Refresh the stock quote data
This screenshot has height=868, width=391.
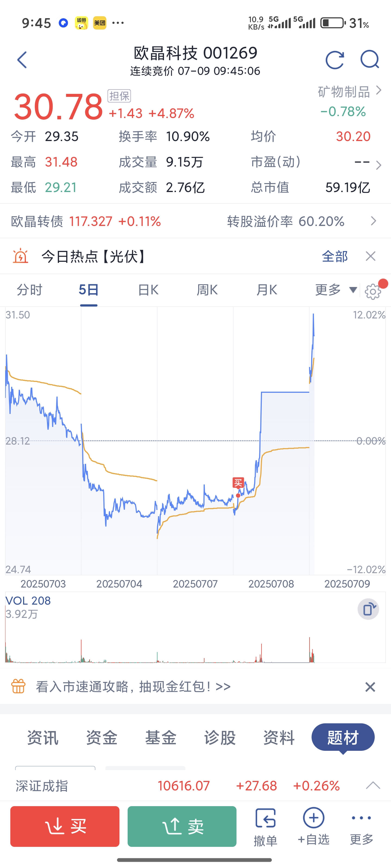click(x=334, y=60)
